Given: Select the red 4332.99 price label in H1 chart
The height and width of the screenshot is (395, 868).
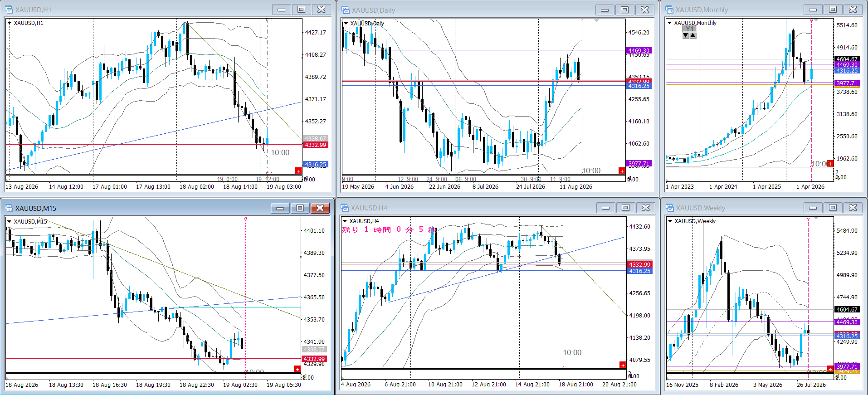Looking at the screenshot, I should pos(315,145).
